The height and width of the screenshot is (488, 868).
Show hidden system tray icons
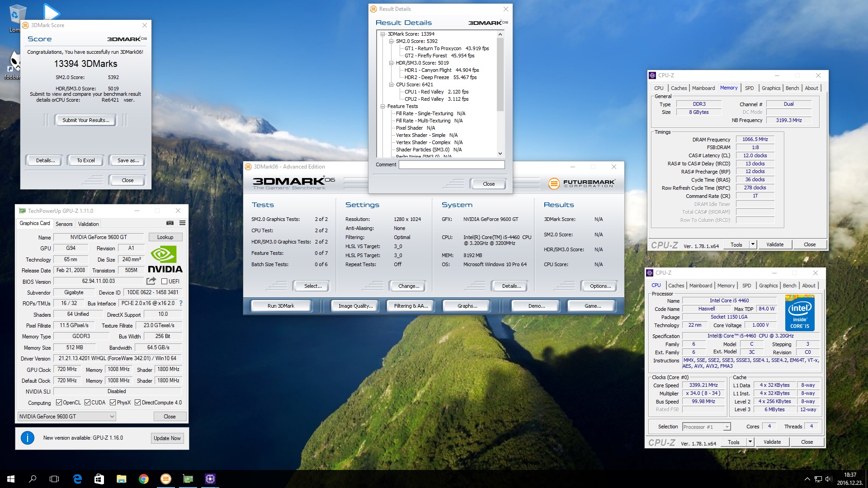click(807, 479)
